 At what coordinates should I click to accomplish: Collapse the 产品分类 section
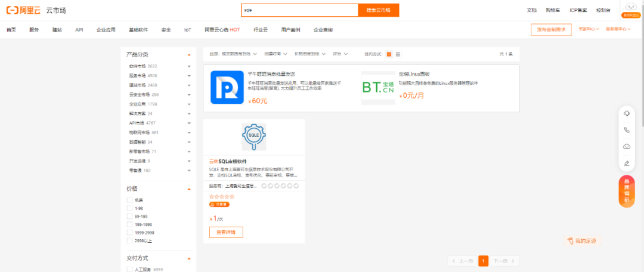coord(189,55)
